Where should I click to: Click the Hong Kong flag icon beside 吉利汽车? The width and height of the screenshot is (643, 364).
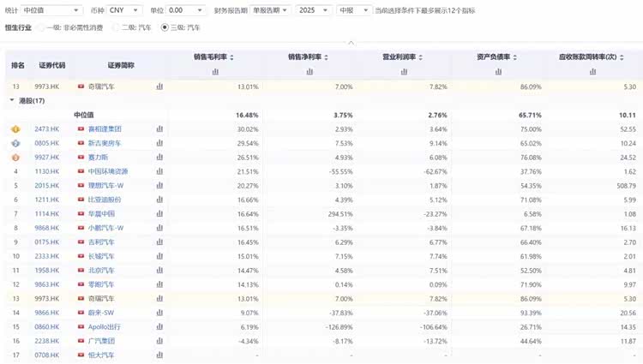(81, 242)
